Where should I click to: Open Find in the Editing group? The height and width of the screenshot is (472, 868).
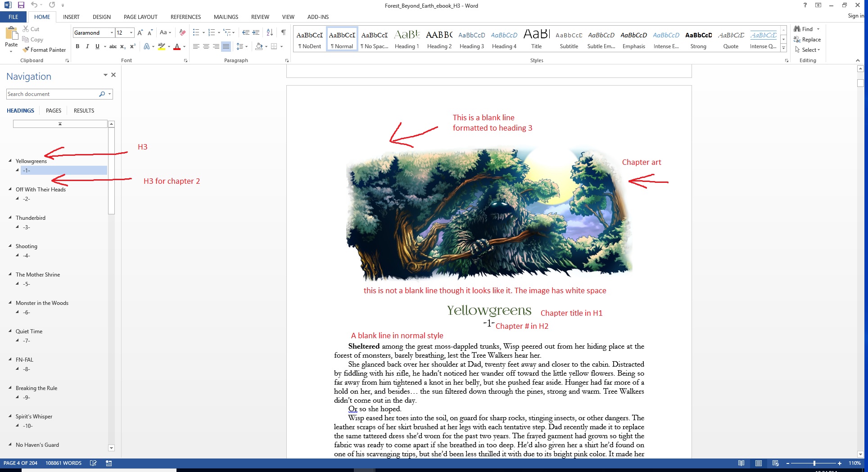click(x=805, y=28)
